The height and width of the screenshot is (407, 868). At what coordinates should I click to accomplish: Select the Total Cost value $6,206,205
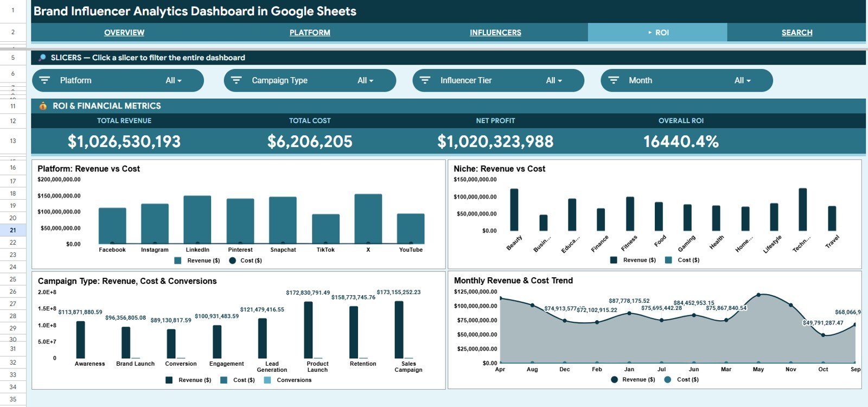(x=310, y=142)
